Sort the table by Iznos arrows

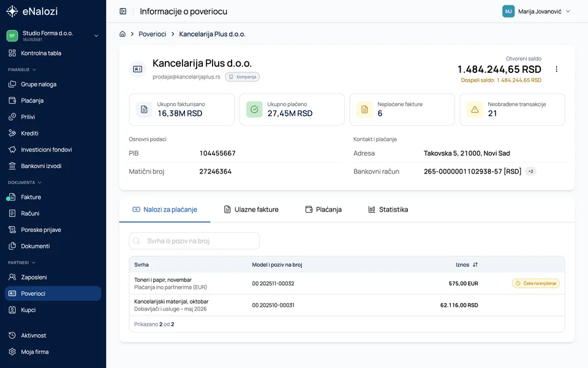click(475, 265)
